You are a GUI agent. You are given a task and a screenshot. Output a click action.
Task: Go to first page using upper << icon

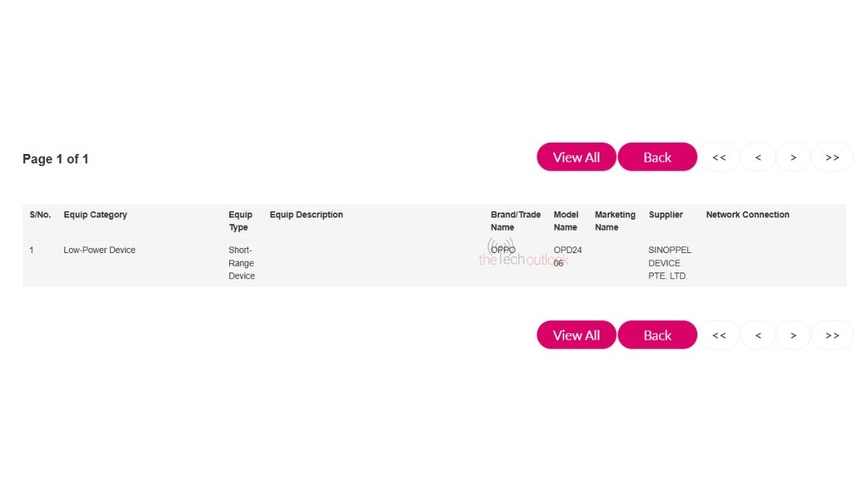719,157
